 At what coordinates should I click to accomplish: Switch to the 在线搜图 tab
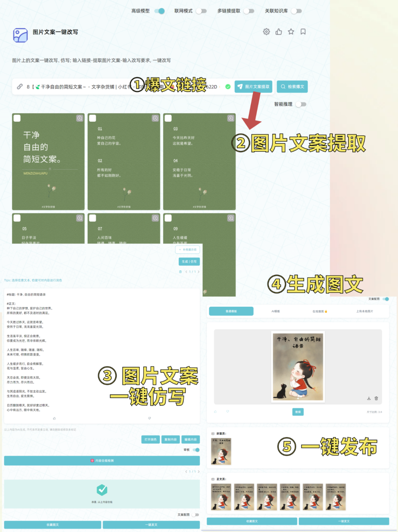pyautogui.click(x=320, y=311)
